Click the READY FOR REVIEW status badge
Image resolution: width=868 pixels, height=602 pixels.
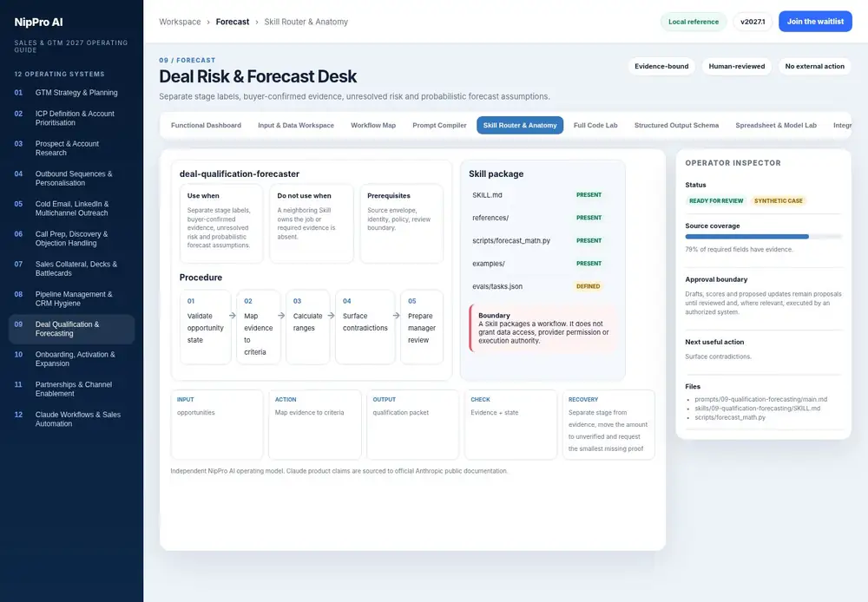716,201
